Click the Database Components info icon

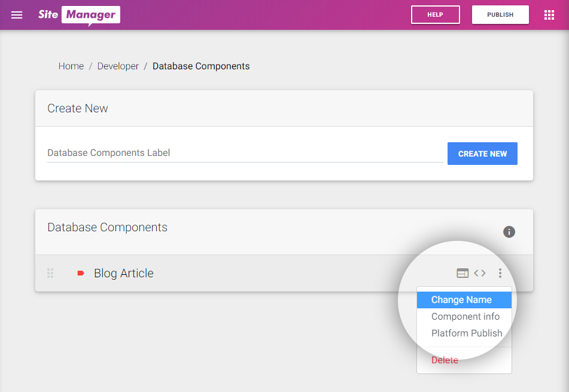509,232
